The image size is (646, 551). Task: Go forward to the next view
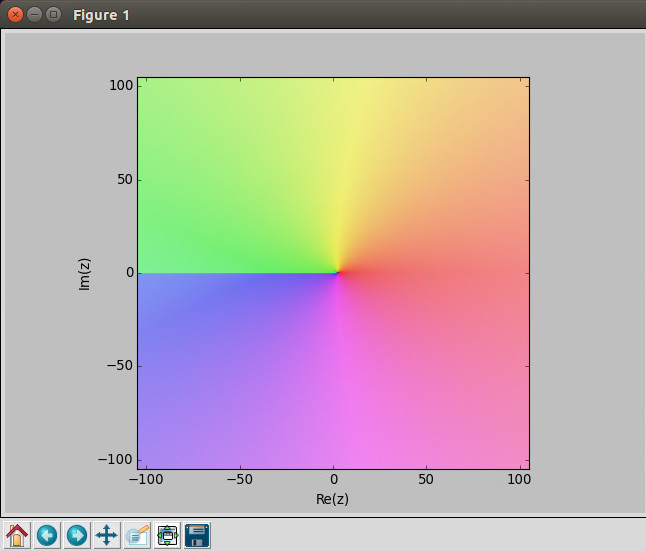pos(77,535)
